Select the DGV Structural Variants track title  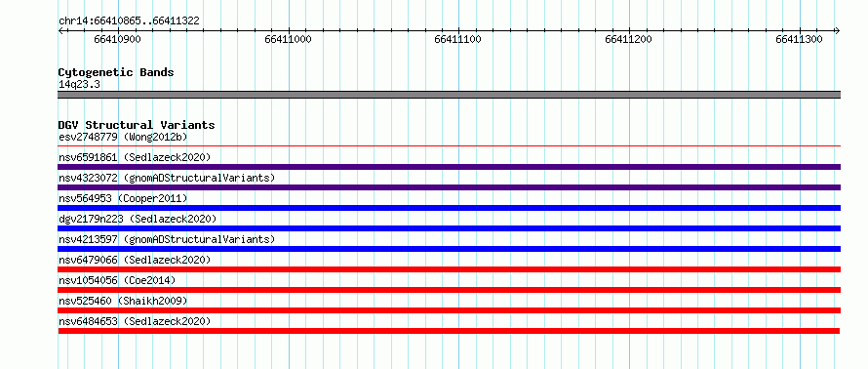137,125
